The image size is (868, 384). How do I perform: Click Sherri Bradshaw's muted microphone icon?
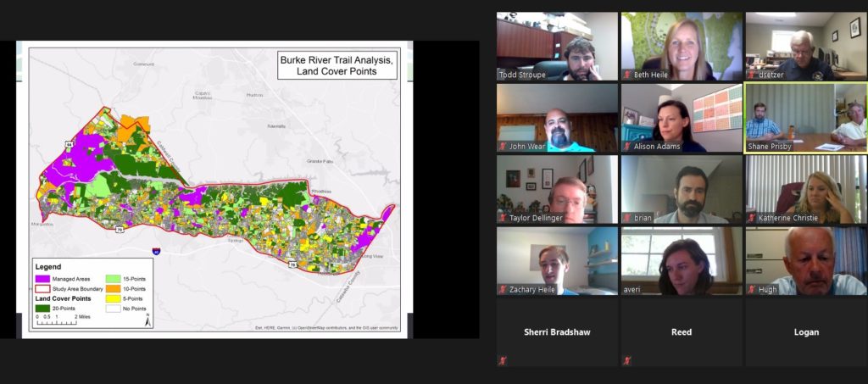(504, 360)
